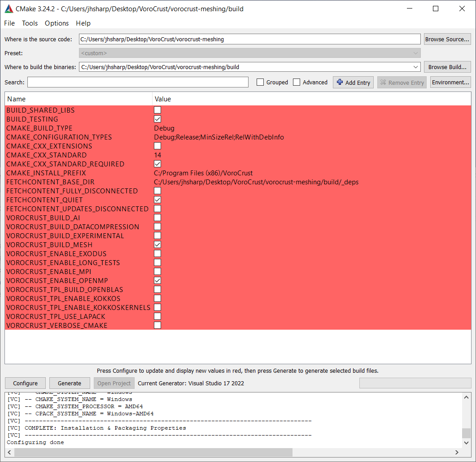Screen dimensions: 476x462
Task: Check the Grouped checkbox
Action: pos(260,82)
